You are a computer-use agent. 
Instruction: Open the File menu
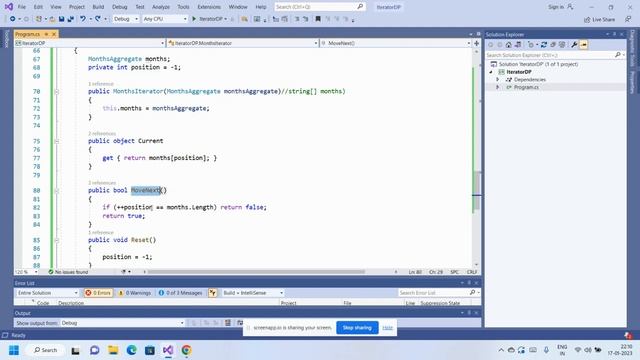tap(22, 7)
